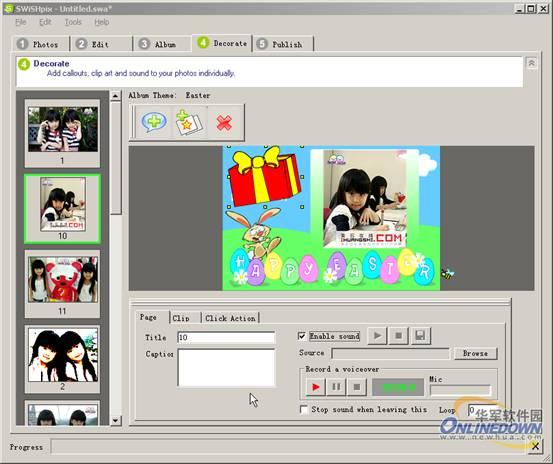Click the Loop count field

coord(481,410)
